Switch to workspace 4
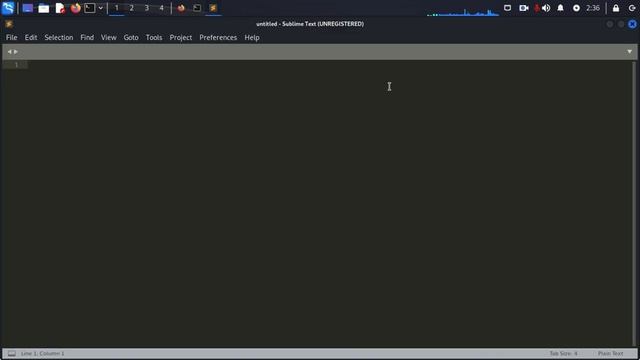 tap(161, 8)
